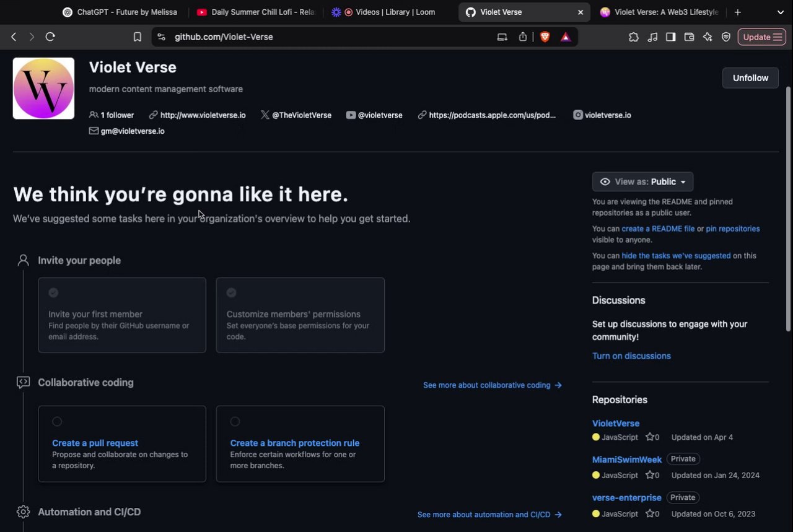Click See more about automation and CI/CD
793x532 pixels.
[489, 515]
